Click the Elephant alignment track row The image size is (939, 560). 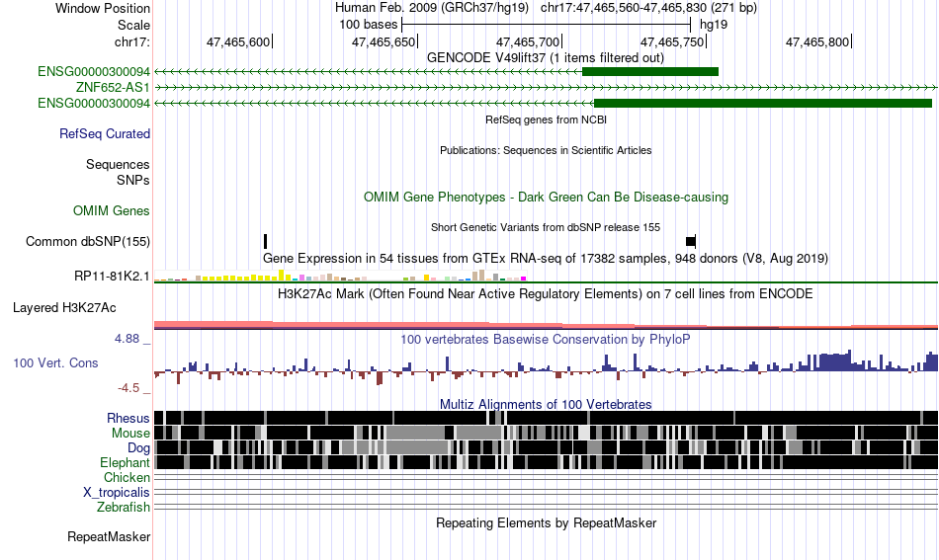pyautogui.click(x=547, y=462)
